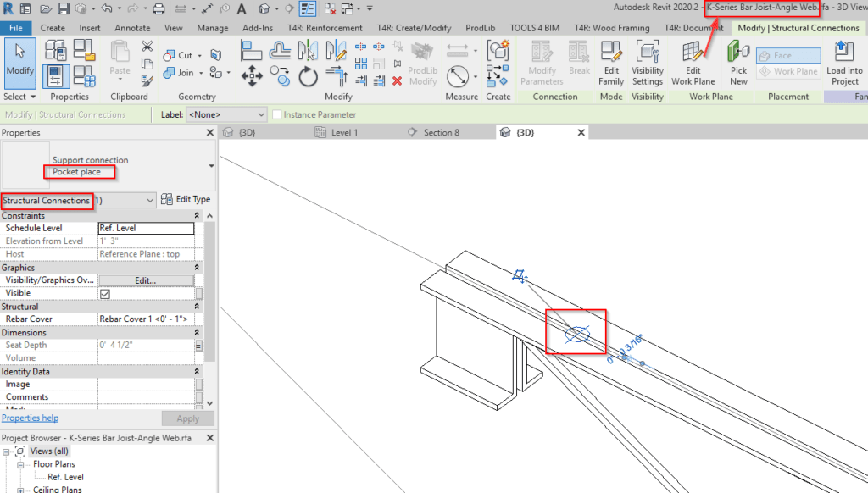The width and height of the screenshot is (868, 493).
Task: Select the Rotate tool
Action: 309,76
